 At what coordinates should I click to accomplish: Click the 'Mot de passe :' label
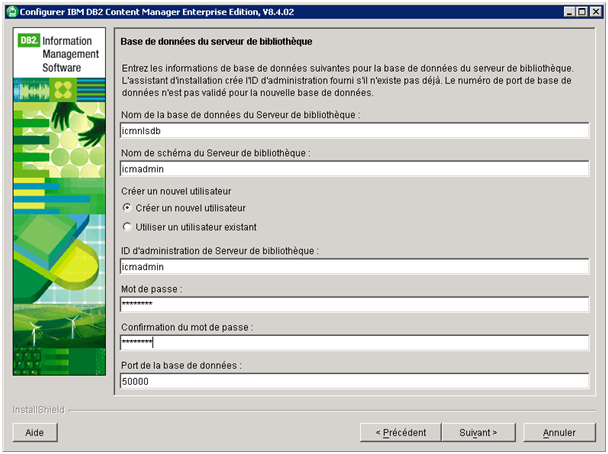tap(152, 289)
